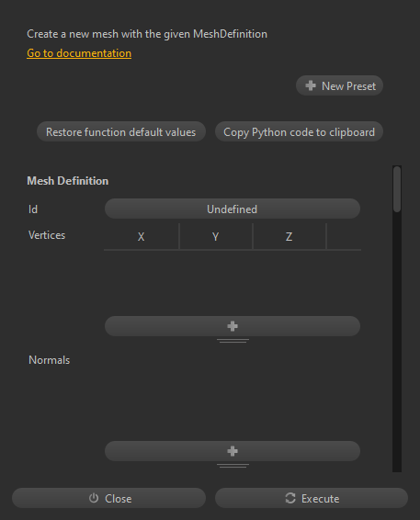Add a new normal row with plus
Screen dimensions: 420x520
click(x=233, y=451)
